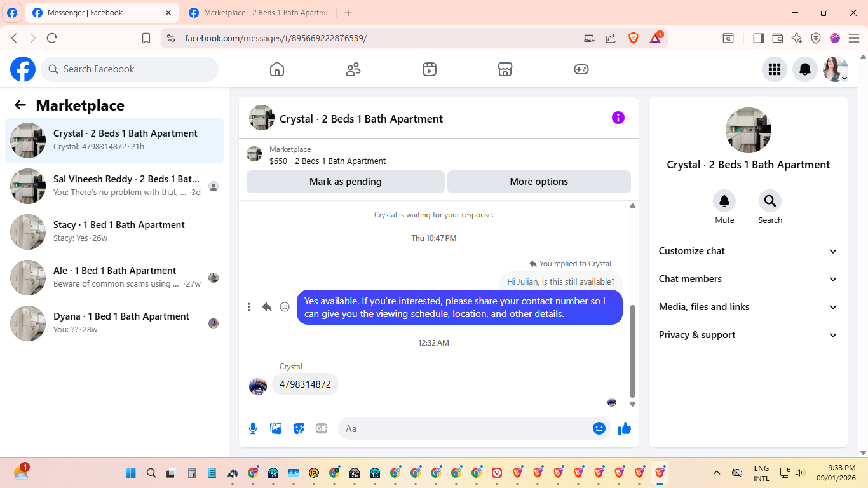Screen dimensions: 868x488
Task: Toggle the browser sidebar panel
Action: tap(758, 38)
